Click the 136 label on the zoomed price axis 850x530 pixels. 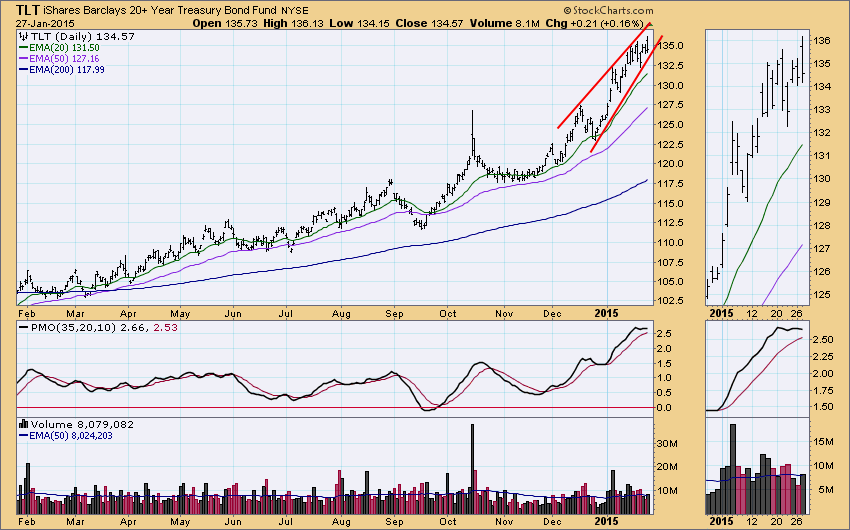[x=823, y=41]
